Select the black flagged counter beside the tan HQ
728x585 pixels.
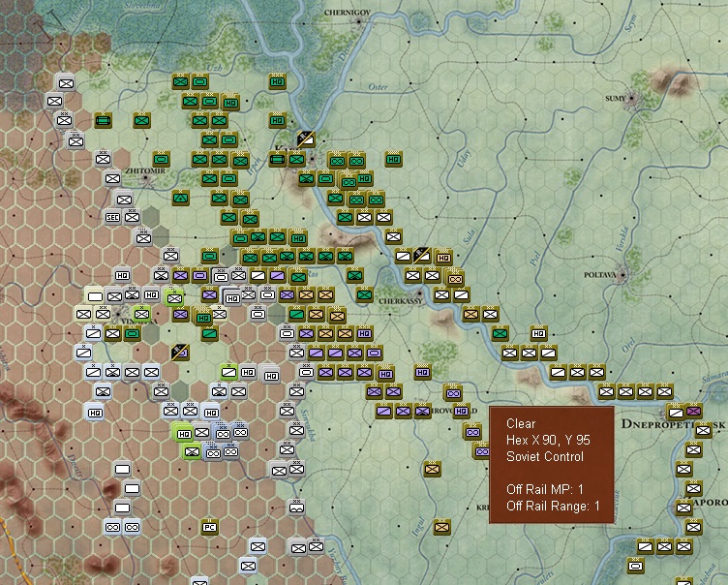[422, 256]
